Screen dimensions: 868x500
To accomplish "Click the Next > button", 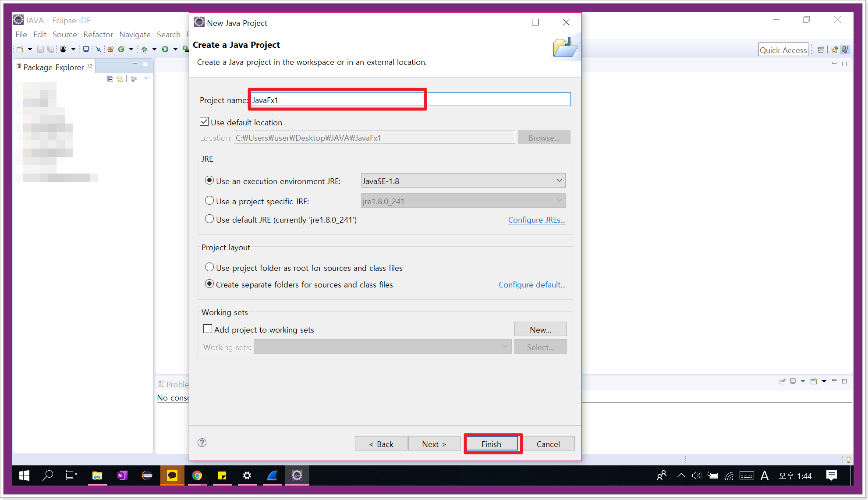I will [434, 444].
